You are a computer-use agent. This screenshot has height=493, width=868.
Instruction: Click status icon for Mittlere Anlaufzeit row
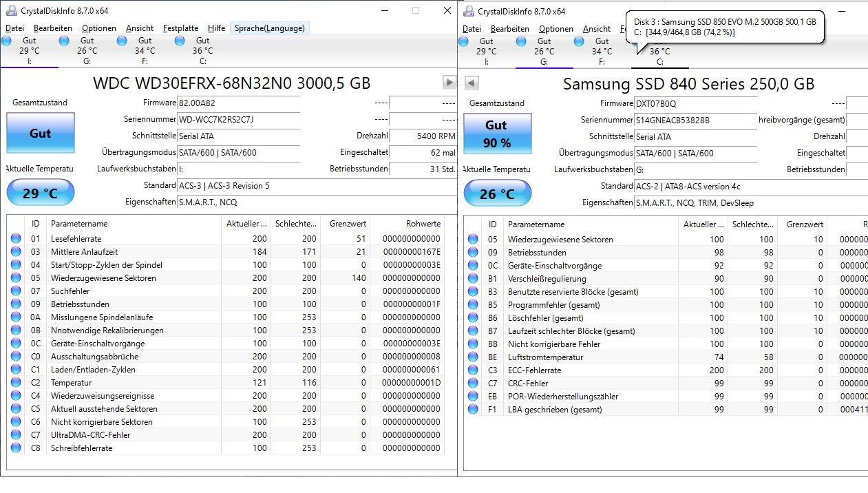16,252
